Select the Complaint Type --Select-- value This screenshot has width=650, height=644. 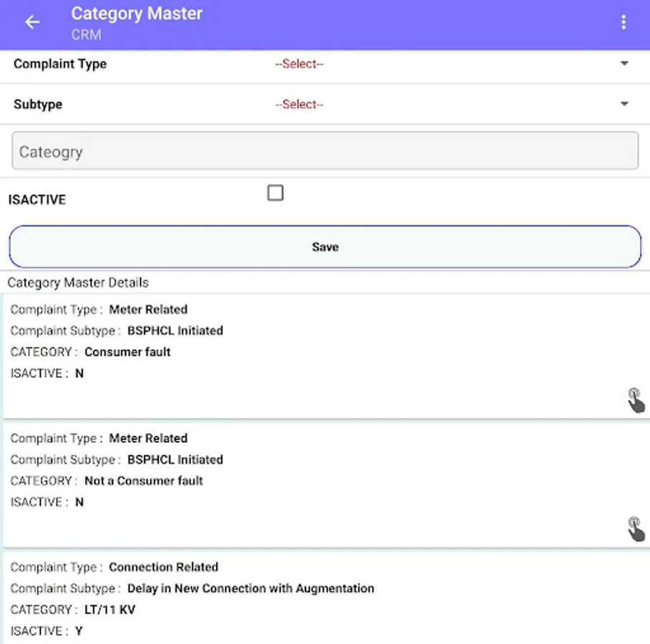coord(299,64)
